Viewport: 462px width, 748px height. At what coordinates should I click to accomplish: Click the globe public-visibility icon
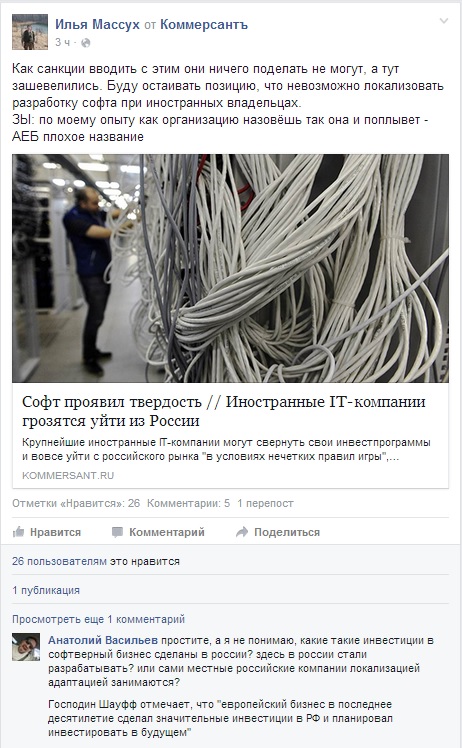[x=85, y=43]
